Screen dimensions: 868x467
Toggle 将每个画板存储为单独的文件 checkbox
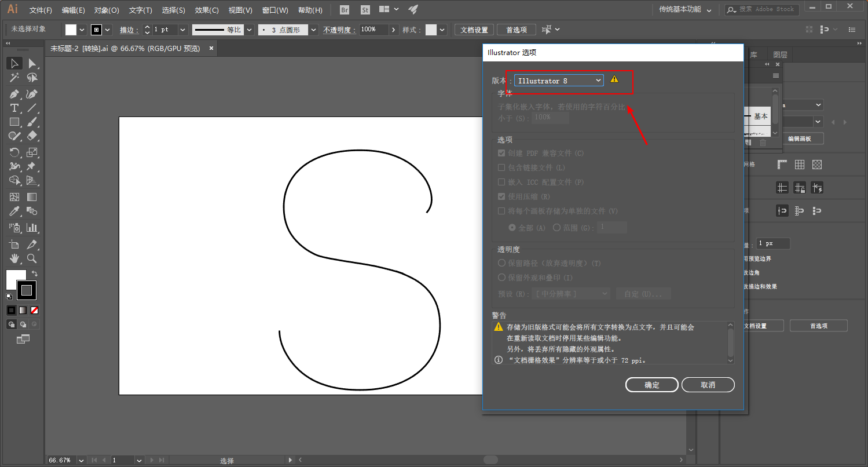click(x=501, y=211)
